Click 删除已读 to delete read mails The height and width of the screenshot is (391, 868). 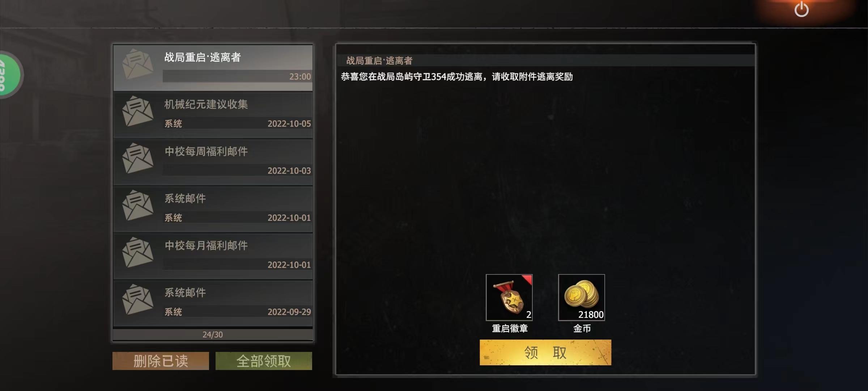click(161, 361)
